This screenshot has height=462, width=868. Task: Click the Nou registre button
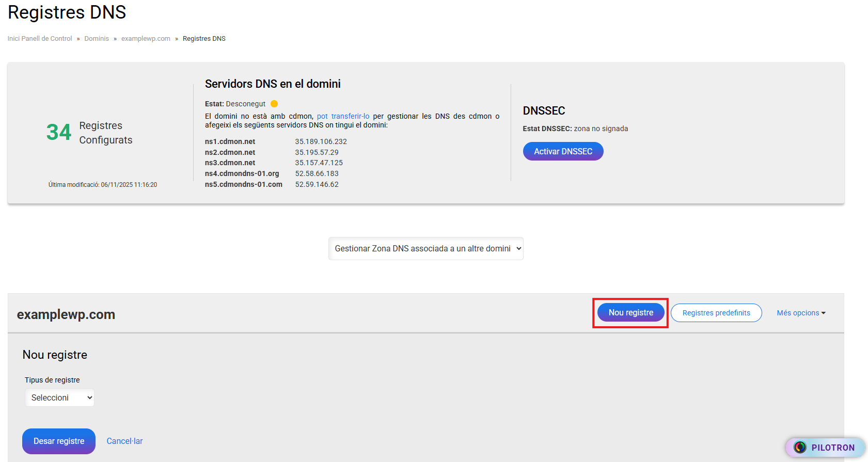coord(630,313)
